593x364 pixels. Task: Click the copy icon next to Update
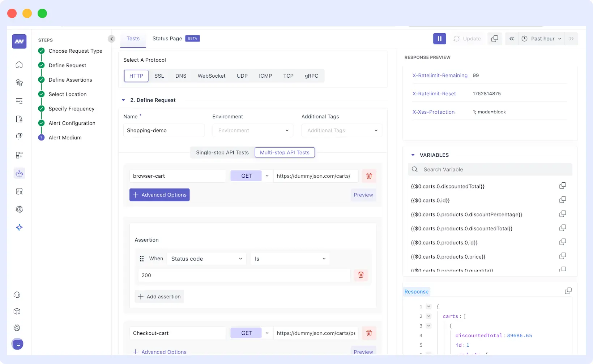pos(495,39)
